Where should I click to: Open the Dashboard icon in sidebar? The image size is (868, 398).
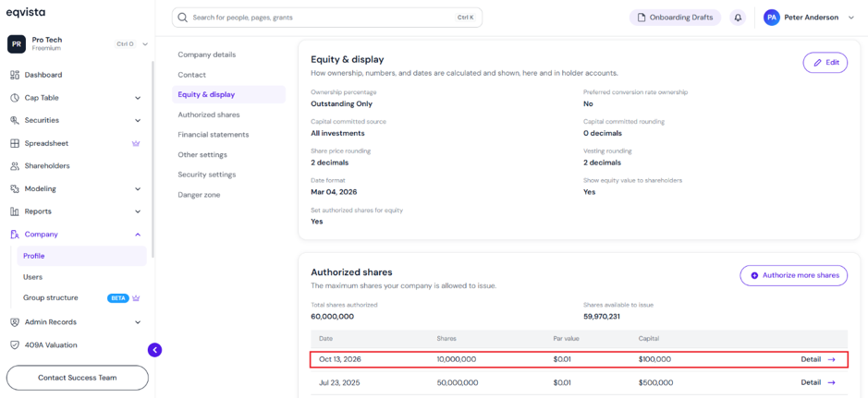[15, 75]
